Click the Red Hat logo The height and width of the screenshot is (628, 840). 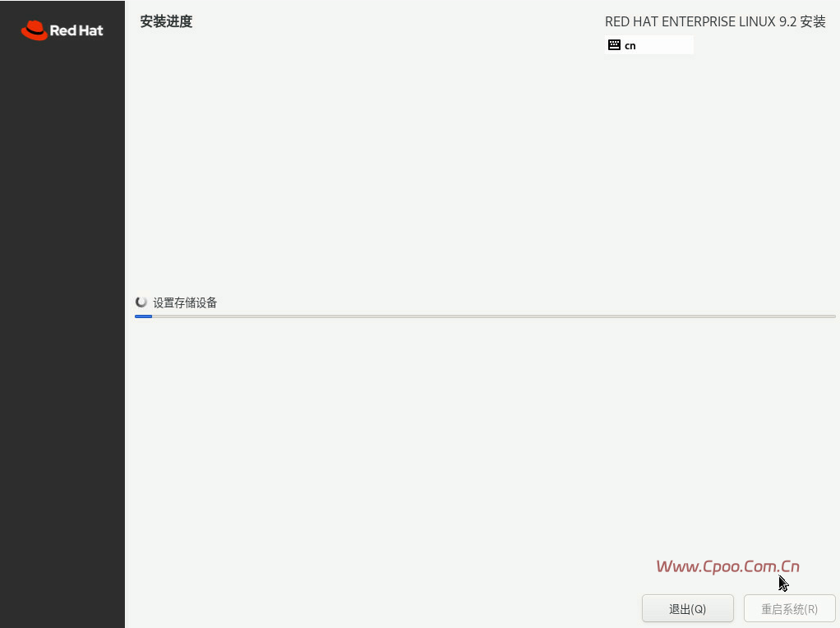point(62,30)
